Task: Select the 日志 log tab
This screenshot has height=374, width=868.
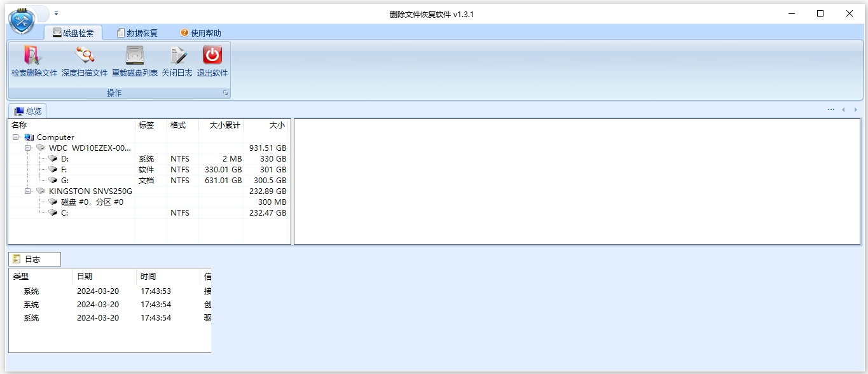Action: (35, 259)
